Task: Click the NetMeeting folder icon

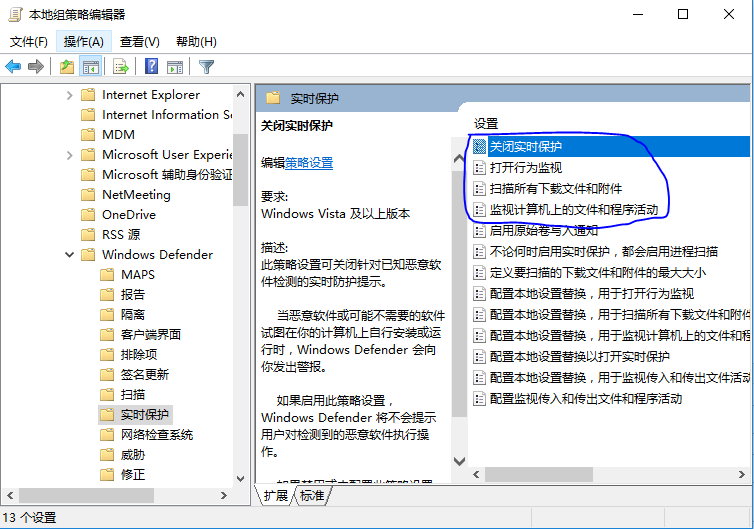Action: [x=88, y=195]
